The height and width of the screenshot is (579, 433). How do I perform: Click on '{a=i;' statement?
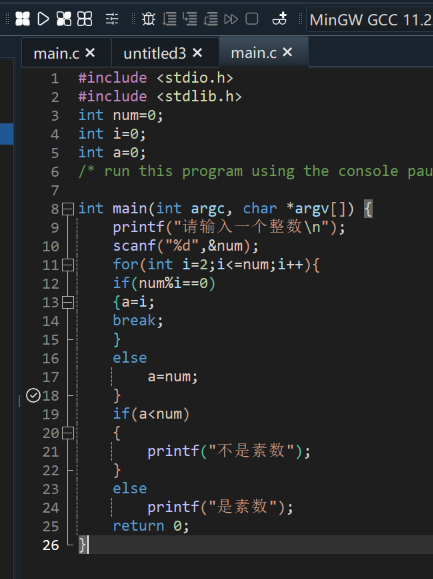(134, 302)
